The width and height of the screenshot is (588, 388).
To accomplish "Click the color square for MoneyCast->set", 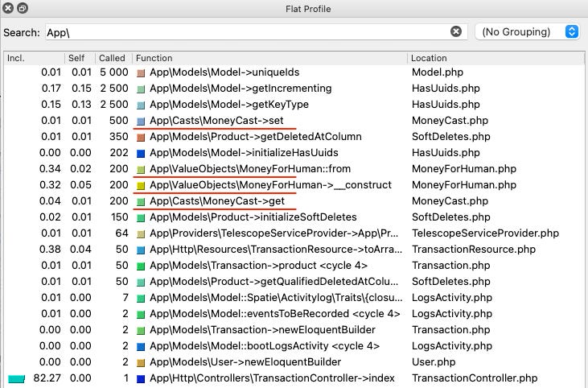I will pos(141,122).
